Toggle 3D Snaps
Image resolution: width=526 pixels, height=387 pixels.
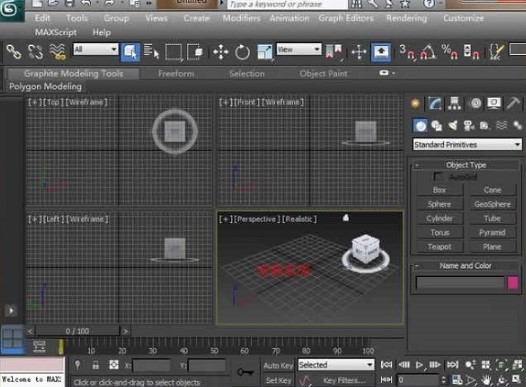[x=407, y=52]
